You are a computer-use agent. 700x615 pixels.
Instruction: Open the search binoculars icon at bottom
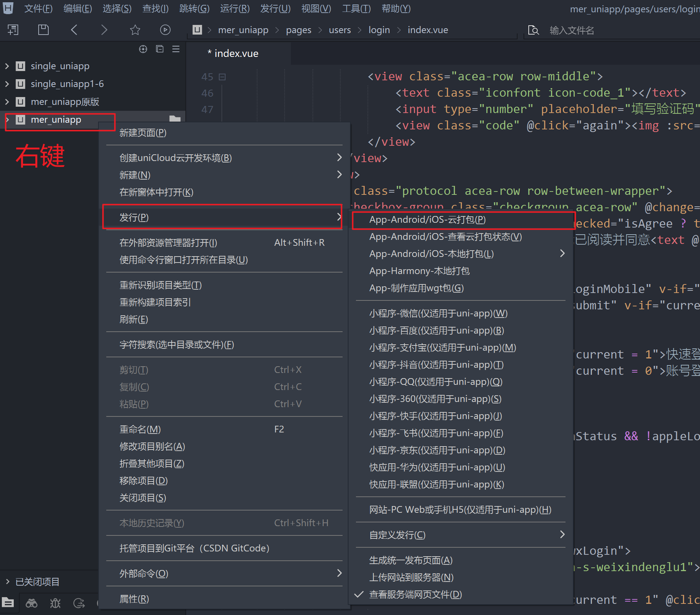31,603
